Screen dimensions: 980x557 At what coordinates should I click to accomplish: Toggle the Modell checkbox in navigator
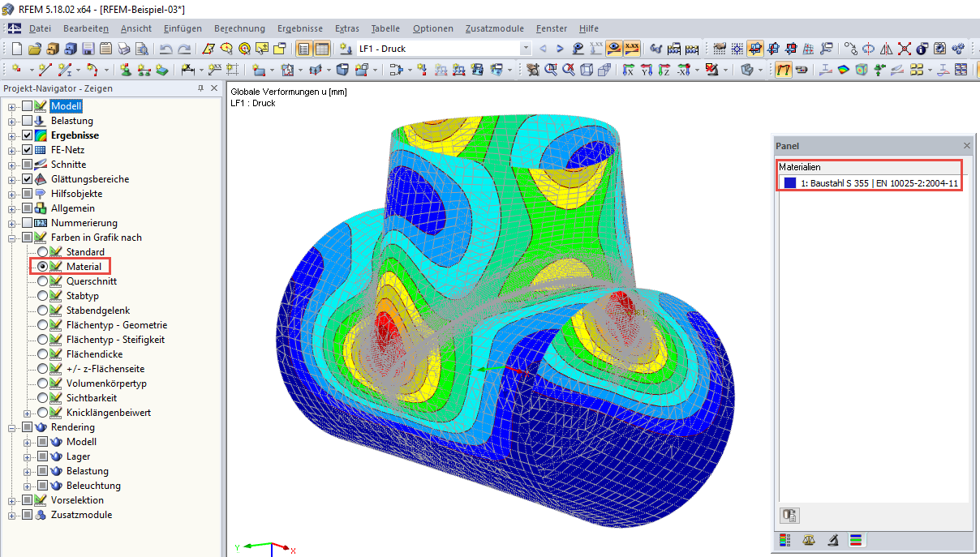point(28,106)
